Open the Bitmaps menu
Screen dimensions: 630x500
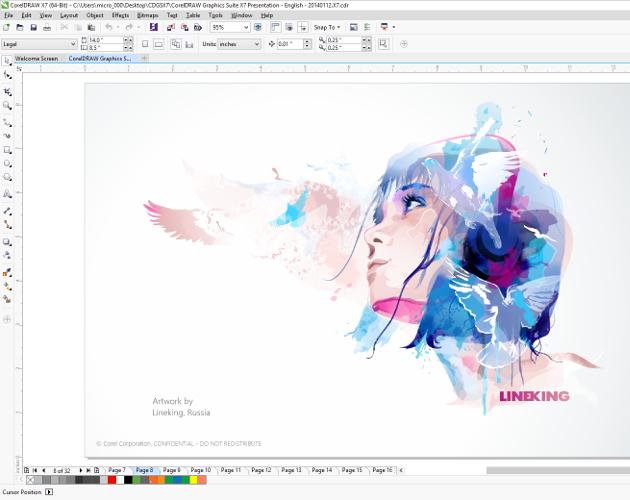[x=147, y=15]
